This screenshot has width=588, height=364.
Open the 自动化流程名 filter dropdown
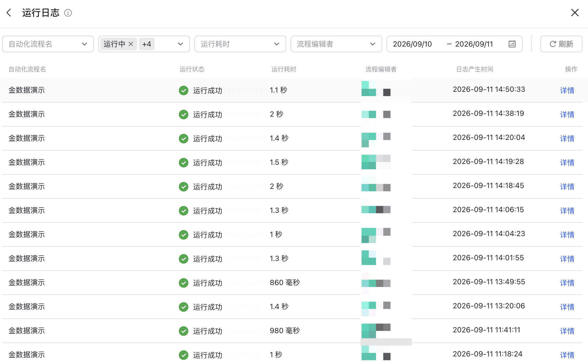coord(48,44)
